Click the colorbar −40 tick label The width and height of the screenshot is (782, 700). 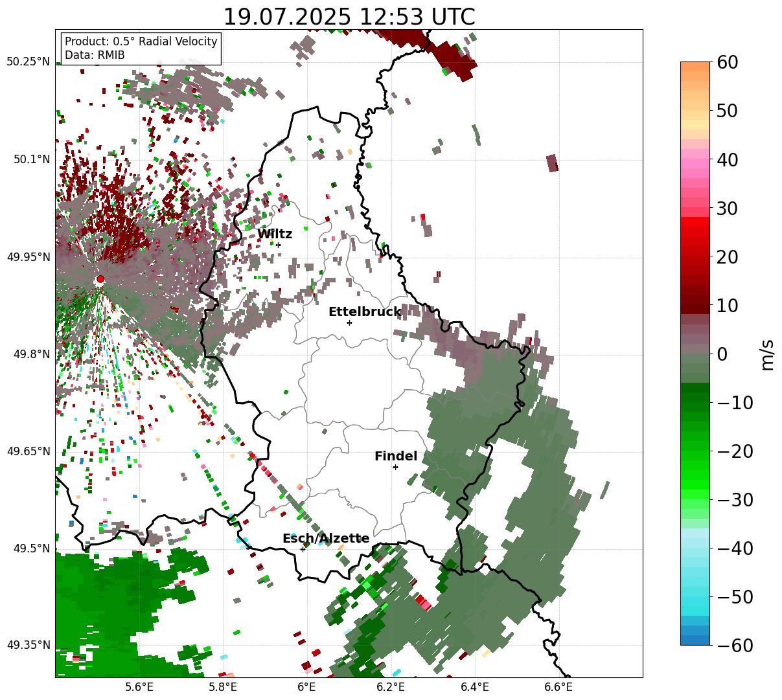click(x=735, y=548)
